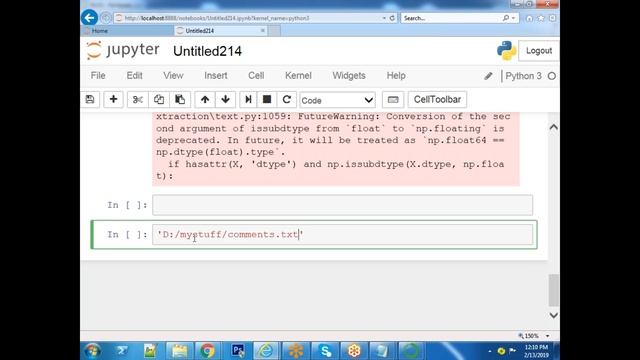Click the Jupyter logo
Viewport: 640px width, 360px height.
[123, 51]
